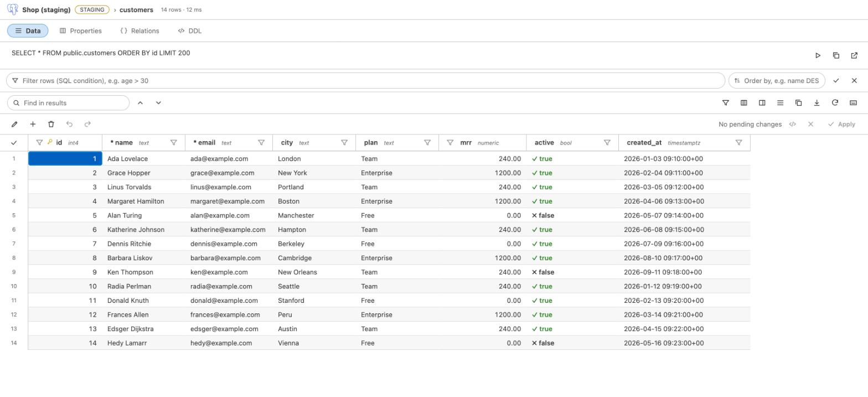
Task: Copy results using the toolbar copy icon
Action: tap(798, 103)
